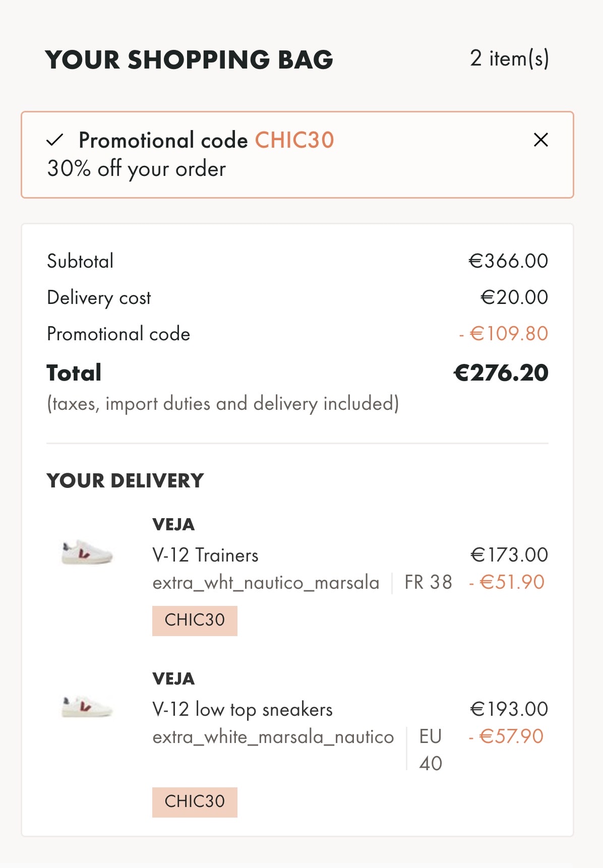
Task: Click the extra_wht_nautico_marsala color text
Action: 266,583
